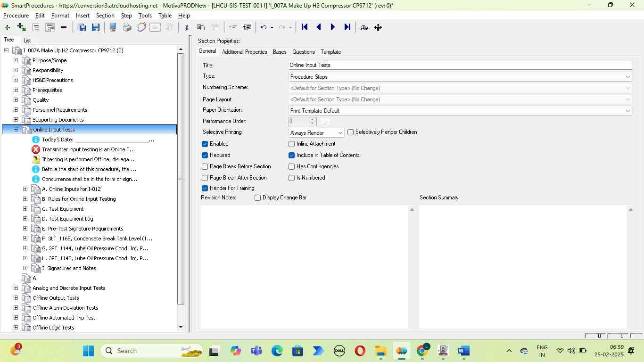
Task: Expand A. Online Inputs for I-012
Action: click(25, 189)
